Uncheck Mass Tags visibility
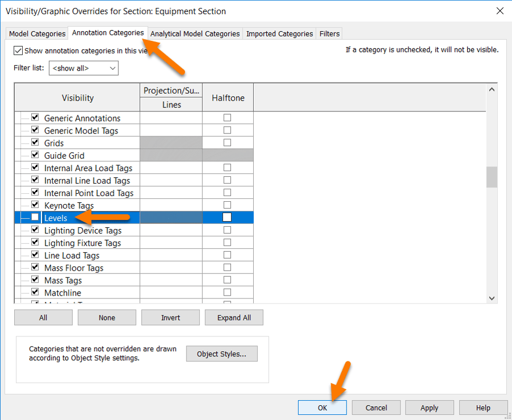 tap(35, 280)
